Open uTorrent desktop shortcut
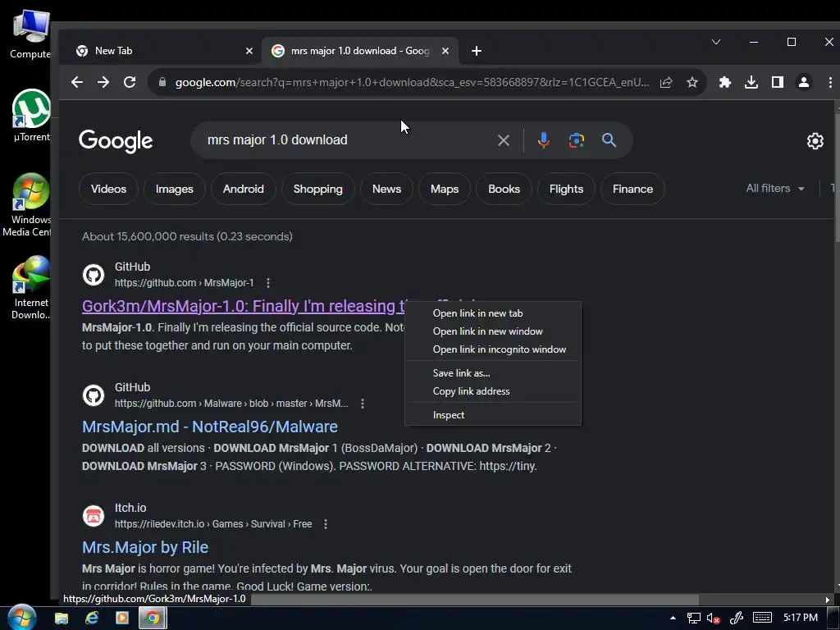840x630 pixels. click(31, 116)
